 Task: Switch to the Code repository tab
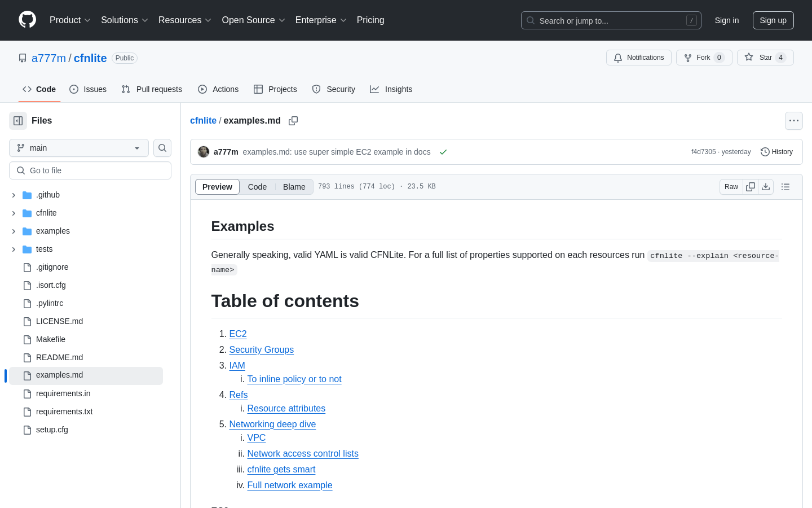tap(39, 89)
